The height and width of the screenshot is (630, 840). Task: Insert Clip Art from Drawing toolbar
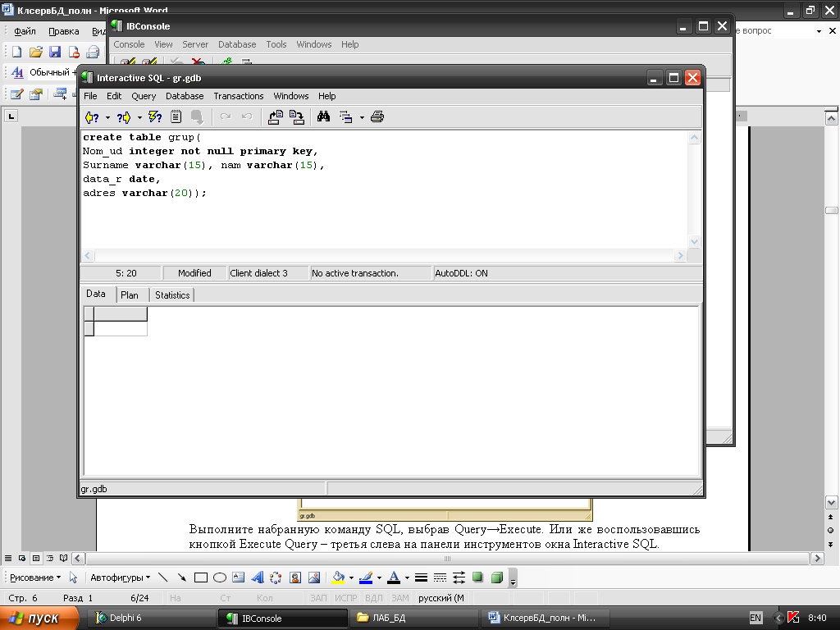295,577
